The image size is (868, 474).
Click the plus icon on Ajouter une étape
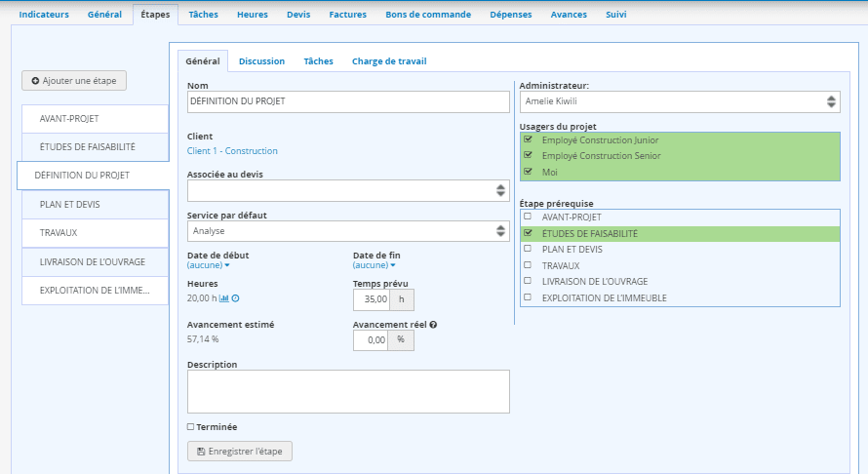coord(36,81)
